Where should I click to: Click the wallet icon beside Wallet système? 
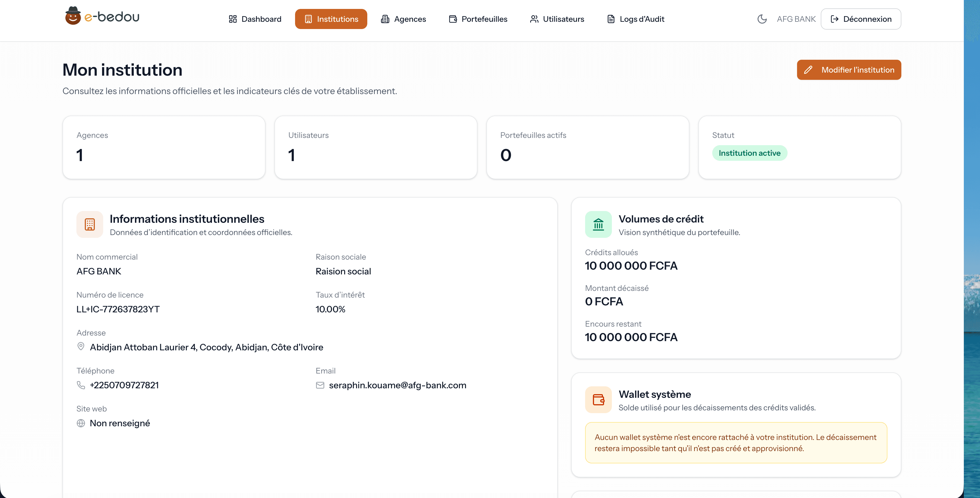pos(598,400)
